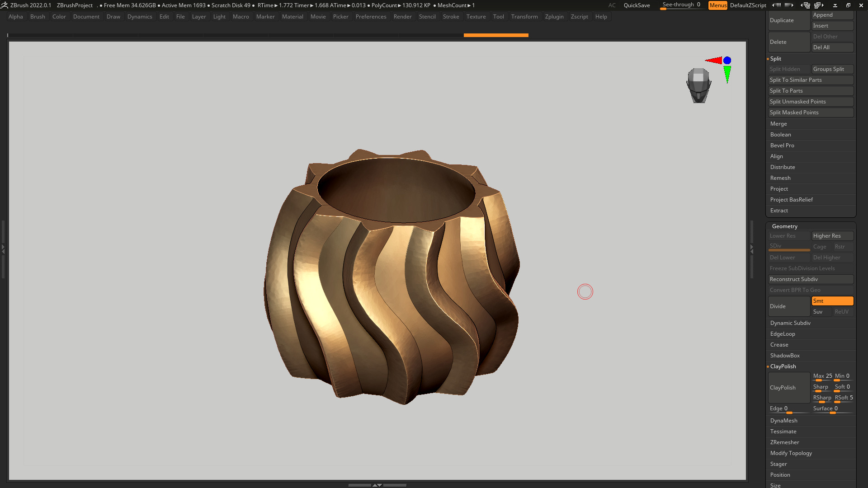Expand the ShadowBox section

[x=785, y=356]
